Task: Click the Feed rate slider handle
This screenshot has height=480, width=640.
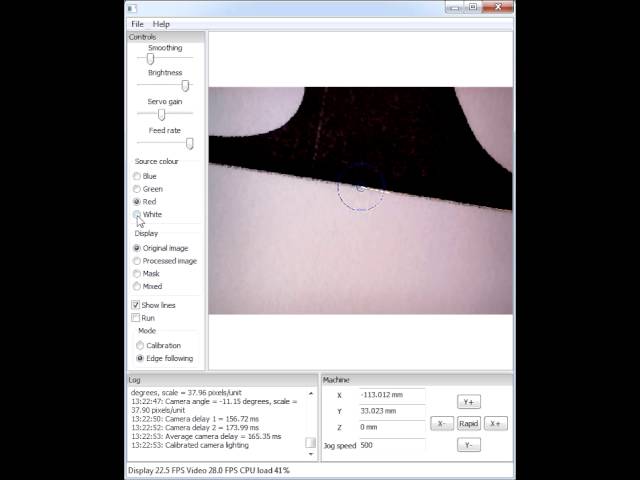Action: click(189, 143)
